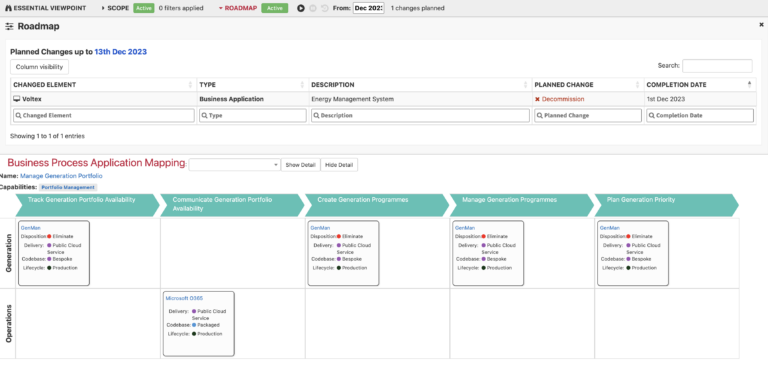
Task: Click the roadmap reset icon
Action: point(324,8)
